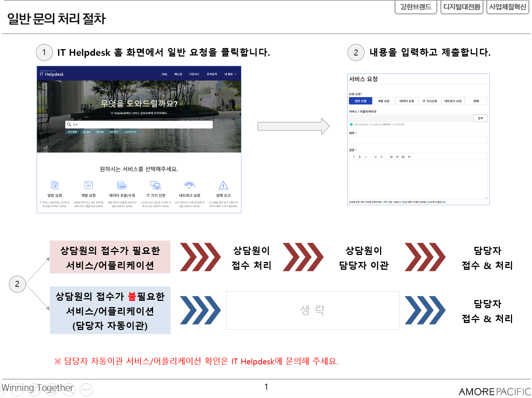Click the ssl vpn quick search tag
Screen dimensions: 532x398
coord(87,132)
